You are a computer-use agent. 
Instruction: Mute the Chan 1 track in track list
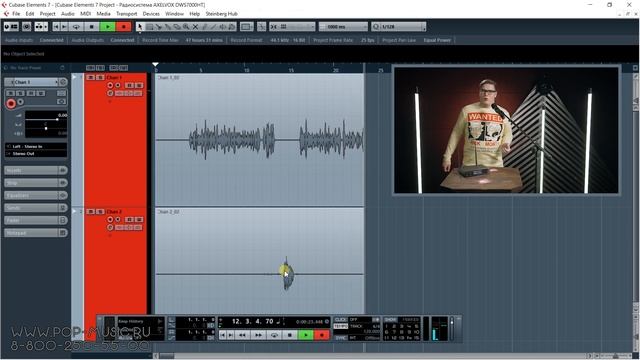tap(91, 78)
